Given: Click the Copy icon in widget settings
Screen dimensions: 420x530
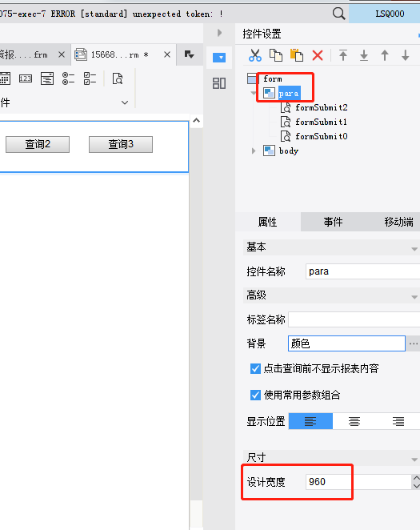Looking at the screenshot, I should [x=276, y=55].
